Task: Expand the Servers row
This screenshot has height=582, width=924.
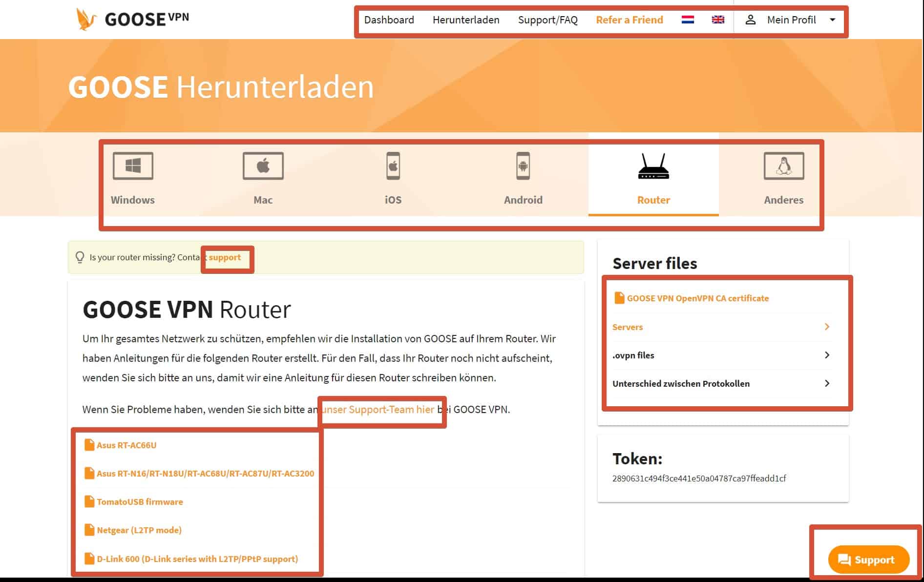Action: tap(722, 327)
